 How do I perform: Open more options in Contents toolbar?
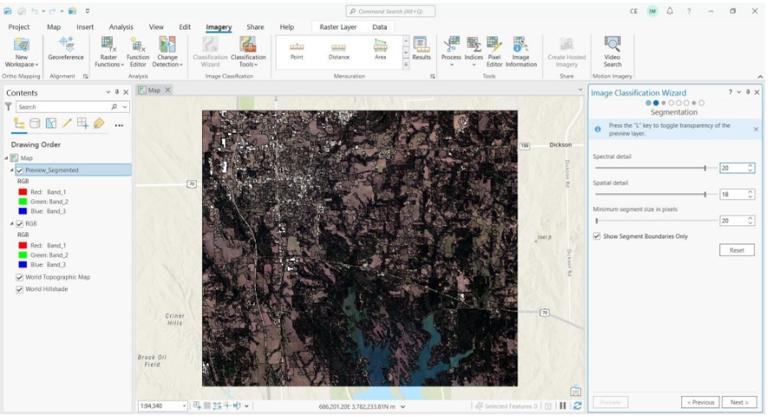coord(119,125)
